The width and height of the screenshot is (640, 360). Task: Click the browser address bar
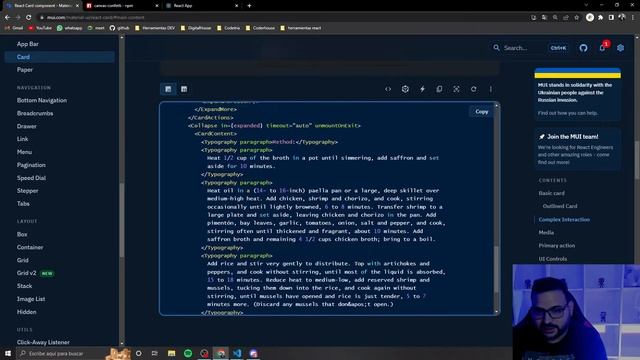coord(282,18)
